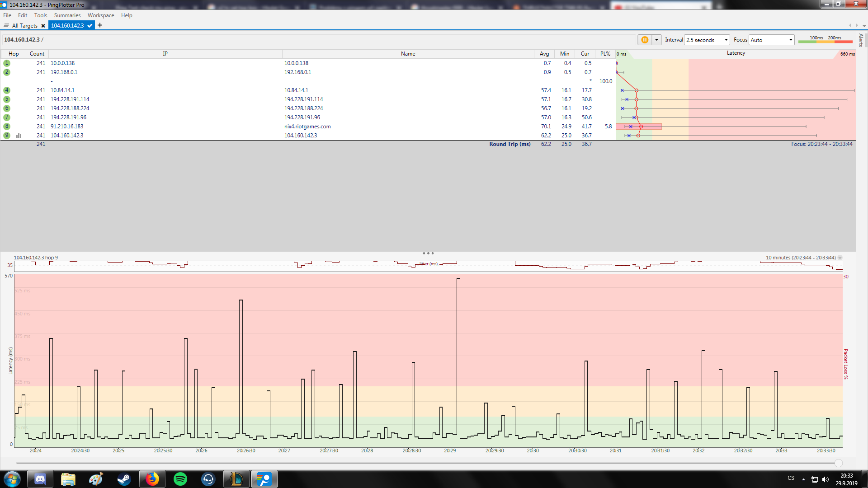This screenshot has height=488, width=868.
Task: Open League of Legends from taskbar
Action: [x=236, y=479]
